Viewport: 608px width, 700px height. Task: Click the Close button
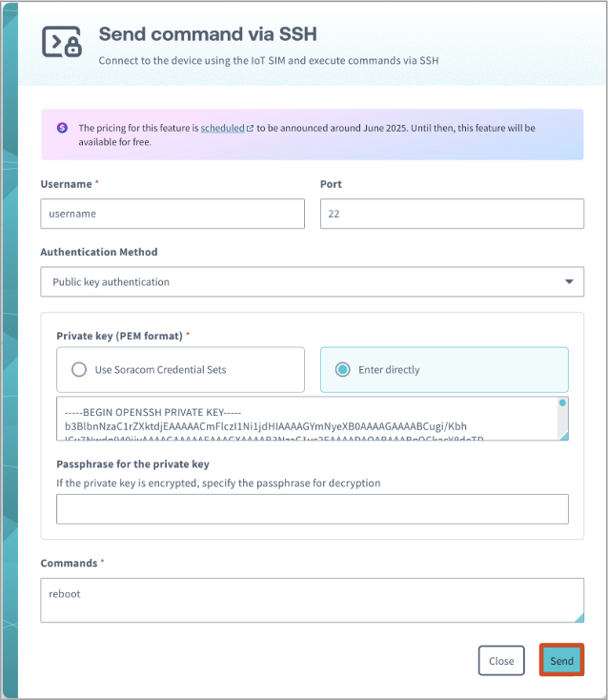[x=501, y=661]
